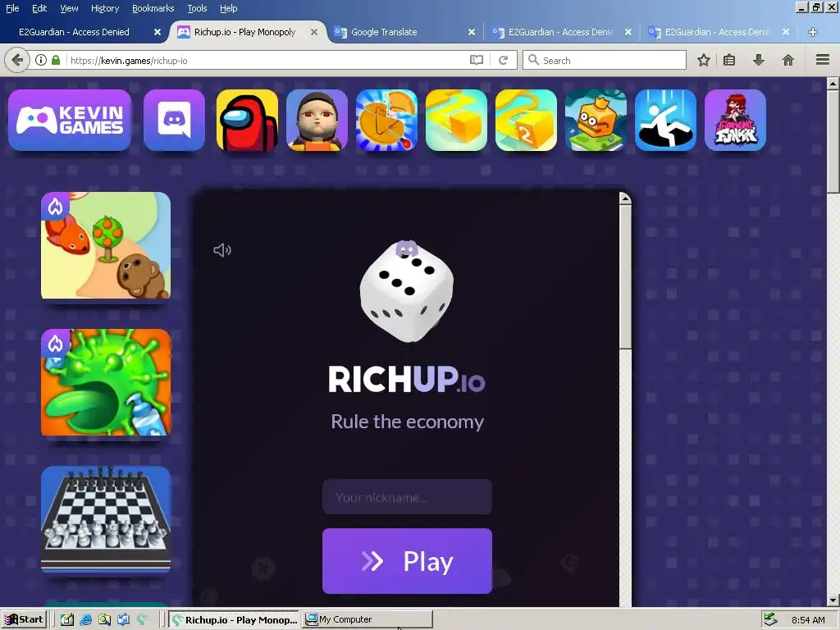The height and width of the screenshot is (630, 840).
Task: Close the Google Translate tab
Action: click(472, 32)
